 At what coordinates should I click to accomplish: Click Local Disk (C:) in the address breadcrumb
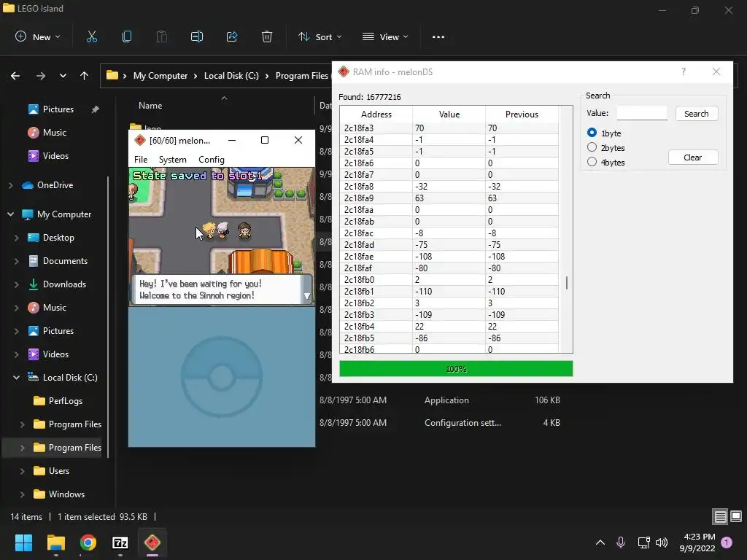tap(231, 76)
